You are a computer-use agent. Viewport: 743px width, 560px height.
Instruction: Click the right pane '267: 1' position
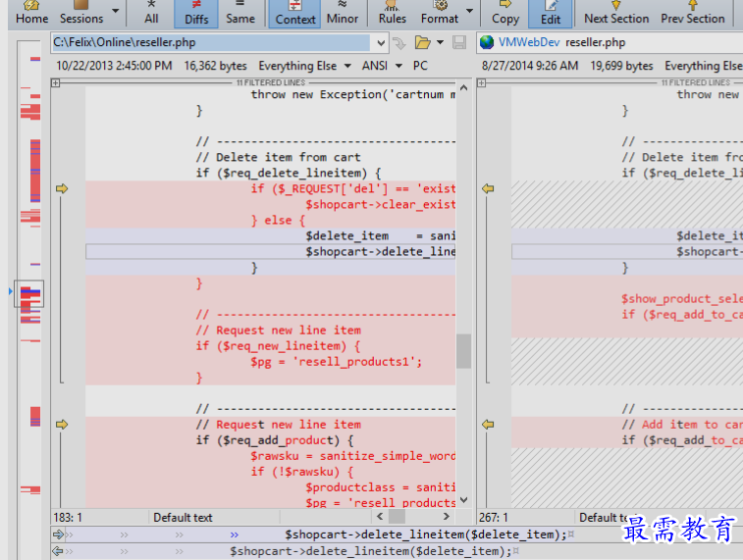494,518
